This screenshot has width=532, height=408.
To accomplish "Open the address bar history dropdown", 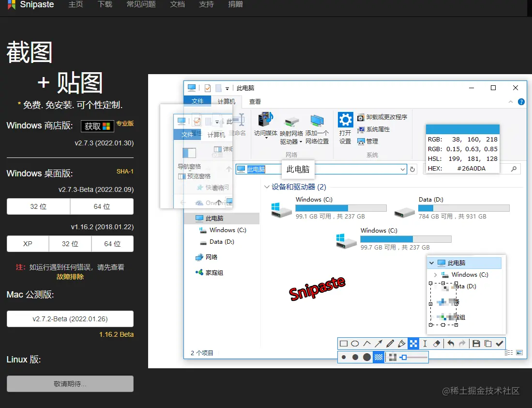I will 402,169.
